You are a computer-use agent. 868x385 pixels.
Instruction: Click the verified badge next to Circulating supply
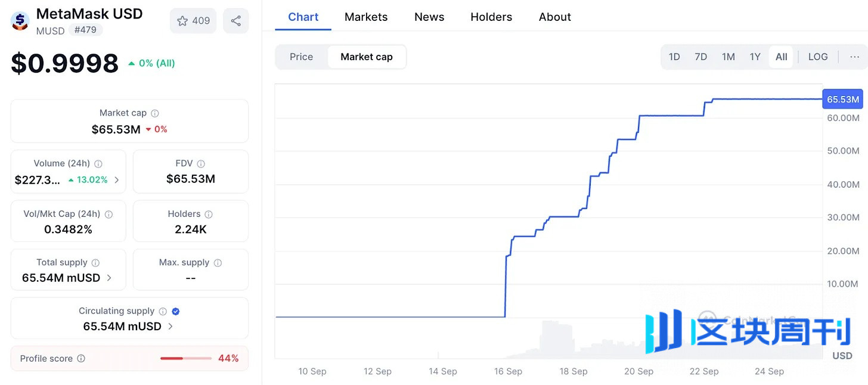pyautogui.click(x=175, y=311)
